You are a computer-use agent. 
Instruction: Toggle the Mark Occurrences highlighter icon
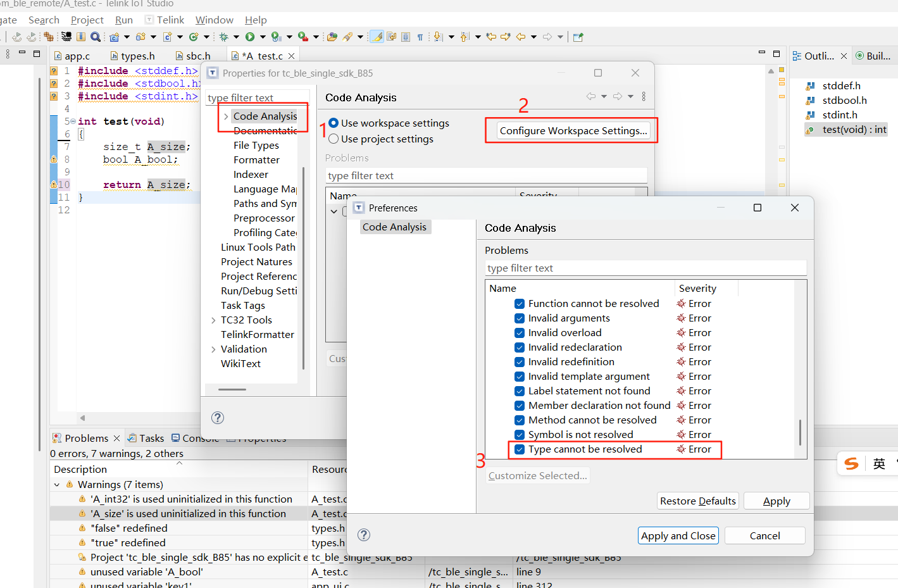click(377, 37)
